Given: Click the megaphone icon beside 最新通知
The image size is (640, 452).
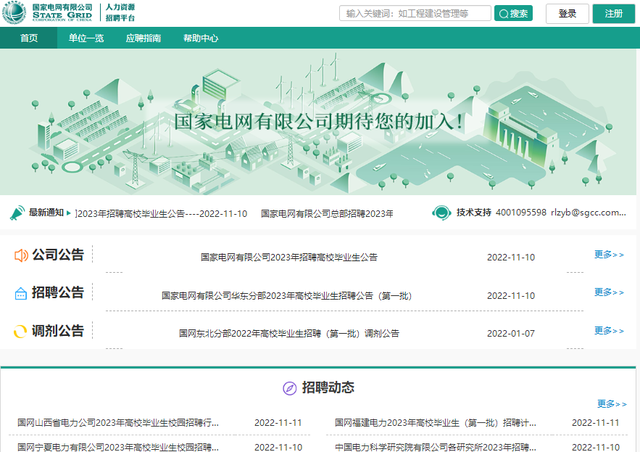Looking at the screenshot, I should pyautogui.click(x=17, y=213).
